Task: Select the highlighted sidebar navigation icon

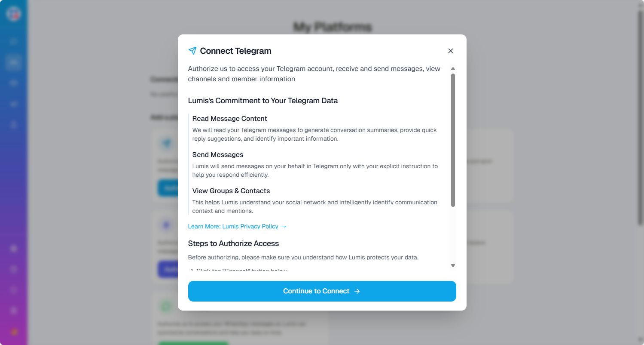Action: pos(14,62)
